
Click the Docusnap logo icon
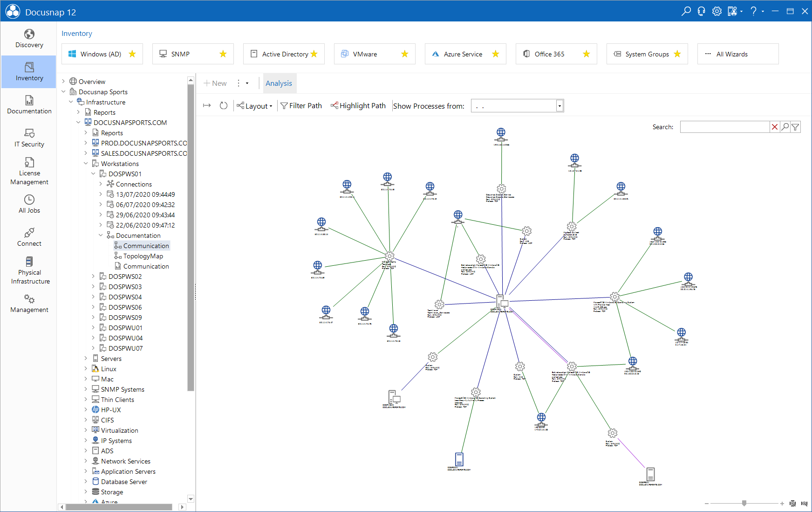(x=13, y=11)
